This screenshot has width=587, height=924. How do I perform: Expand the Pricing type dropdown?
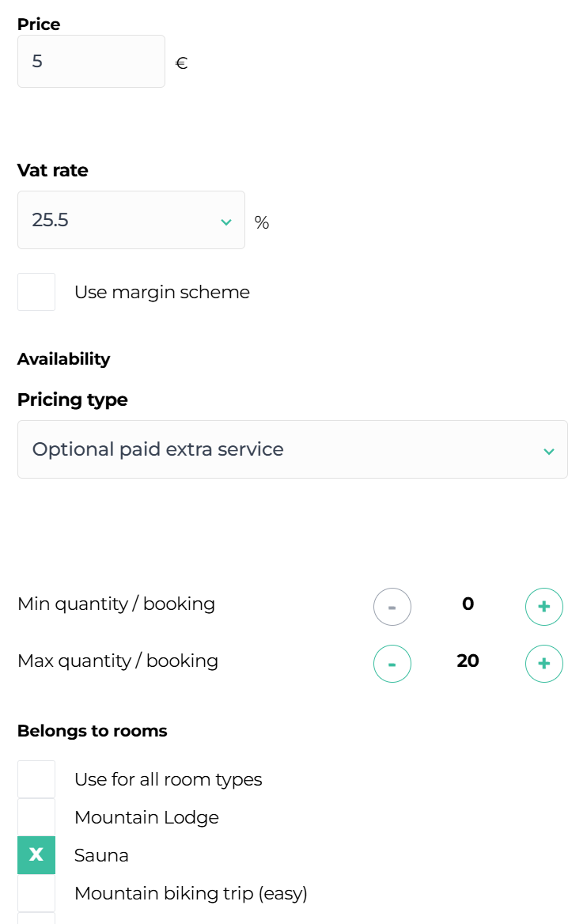292,449
